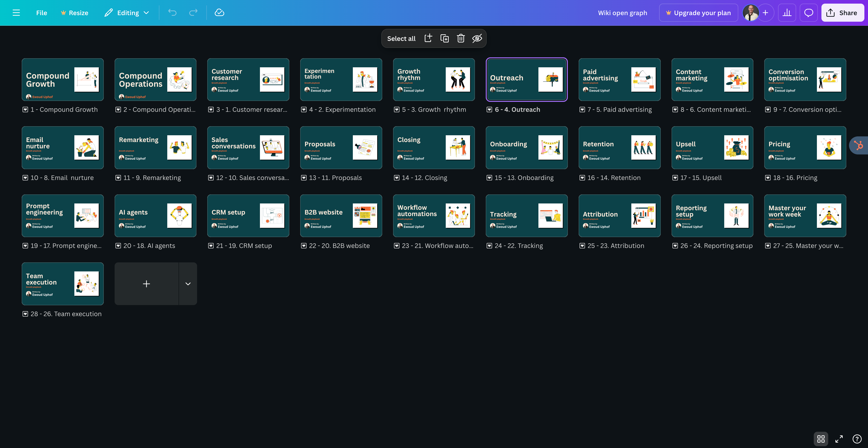
Task: Open the HubSpot side panel tab
Action: click(x=859, y=145)
